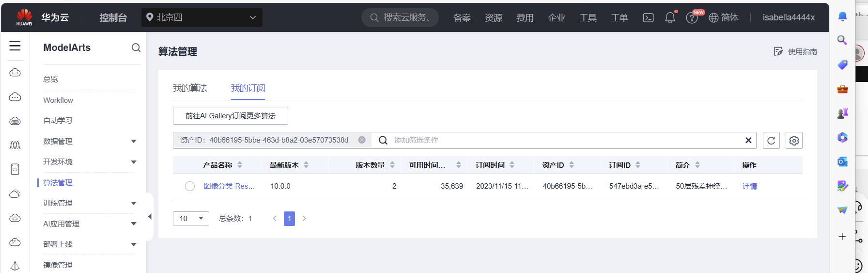Open 使用指南 guide icon
This screenshot has width=868, height=273.
[778, 51]
